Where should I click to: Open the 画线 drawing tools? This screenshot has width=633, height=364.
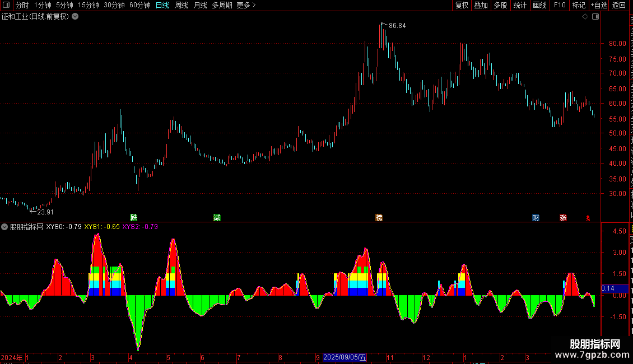click(x=540, y=5)
